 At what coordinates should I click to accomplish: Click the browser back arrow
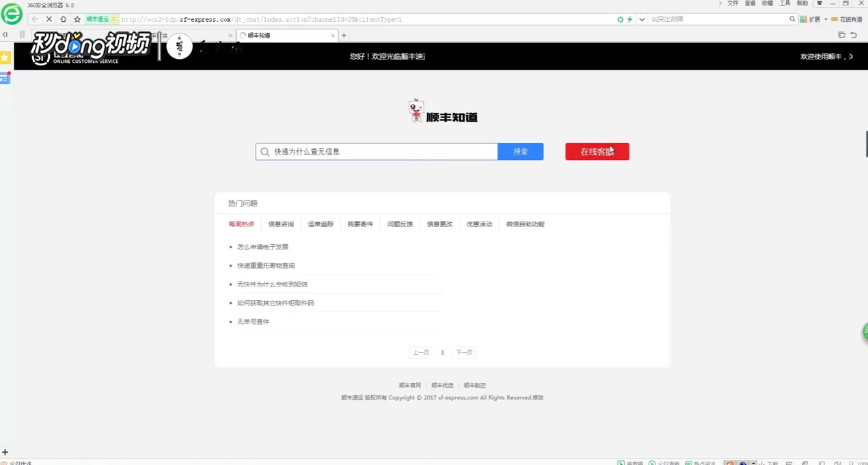tap(35, 19)
